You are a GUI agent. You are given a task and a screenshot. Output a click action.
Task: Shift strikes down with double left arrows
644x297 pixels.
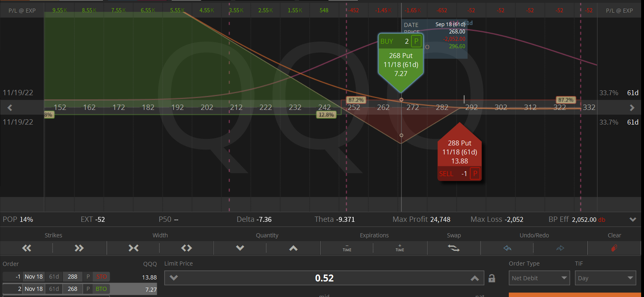pyautogui.click(x=27, y=248)
